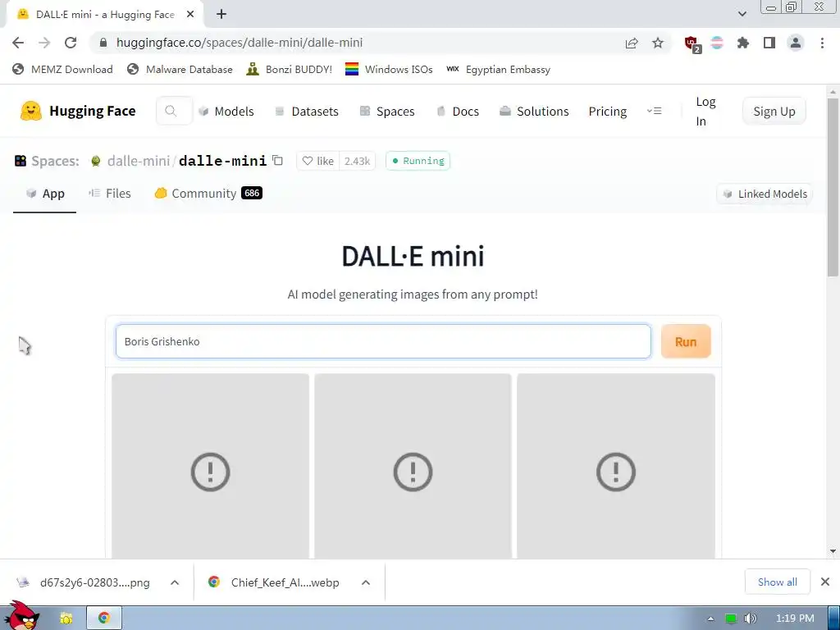The width and height of the screenshot is (840, 630).
Task: Click the address bar URL
Action: pos(239,43)
